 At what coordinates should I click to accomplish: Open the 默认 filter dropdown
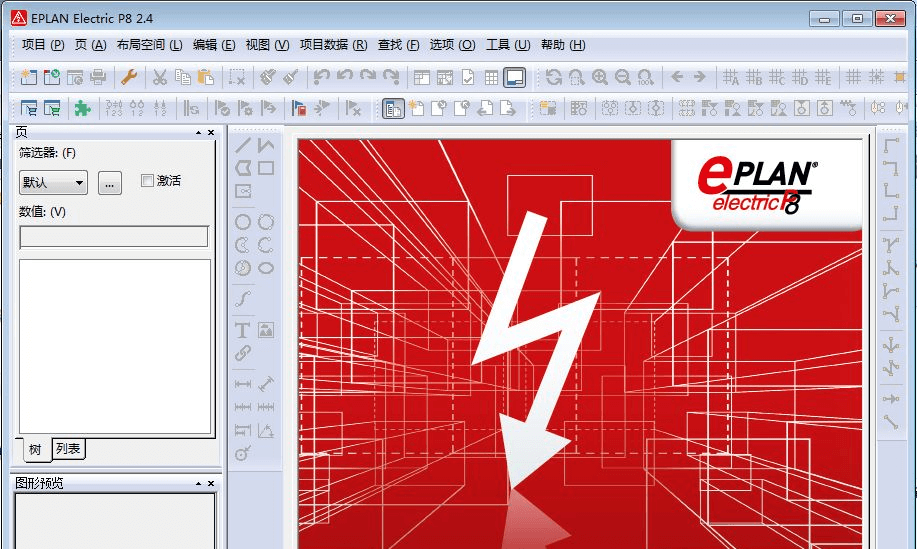53,182
